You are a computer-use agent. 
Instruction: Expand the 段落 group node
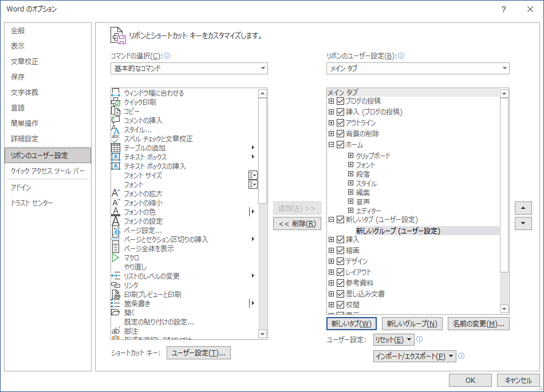coord(351,173)
